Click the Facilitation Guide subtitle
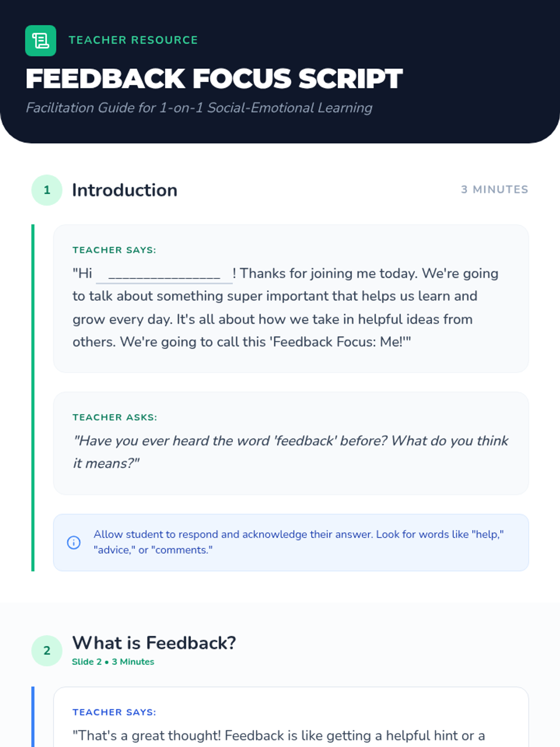Viewport: 560px width, 747px height. [199, 108]
